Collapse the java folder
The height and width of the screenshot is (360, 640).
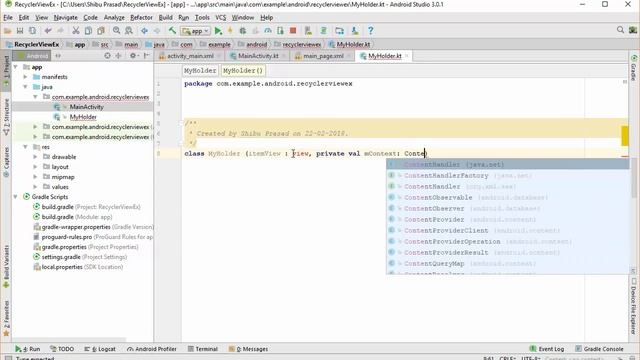coord(25,87)
